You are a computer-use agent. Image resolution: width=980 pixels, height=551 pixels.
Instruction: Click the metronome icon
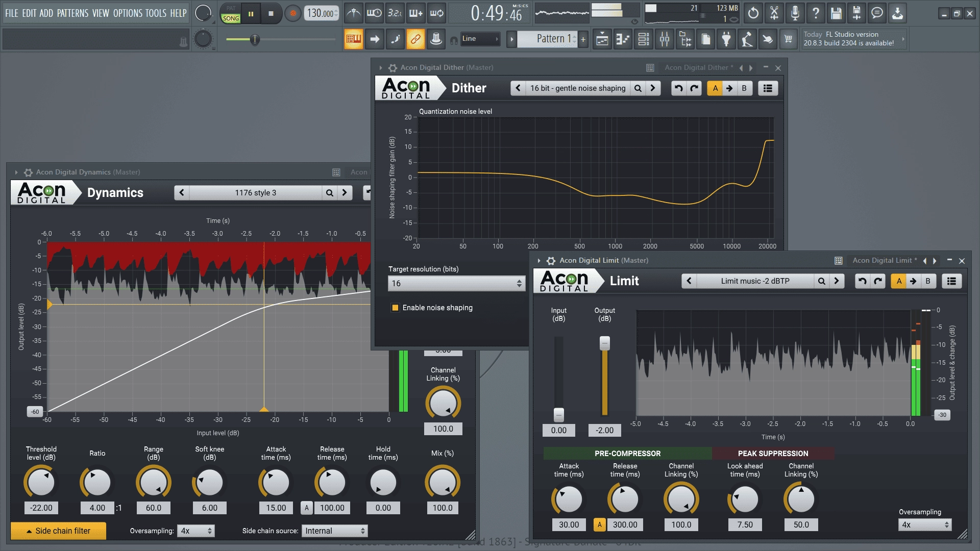pyautogui.click(x=354, y=13)
